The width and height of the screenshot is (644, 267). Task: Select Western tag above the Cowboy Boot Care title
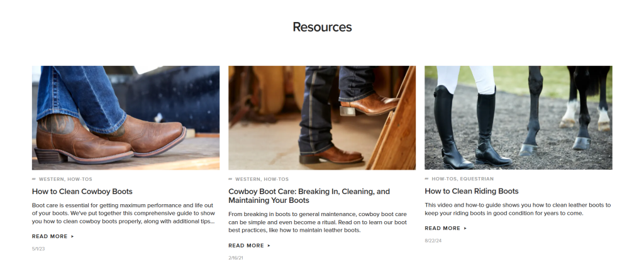pyautogui.click(x=248, y=179)
